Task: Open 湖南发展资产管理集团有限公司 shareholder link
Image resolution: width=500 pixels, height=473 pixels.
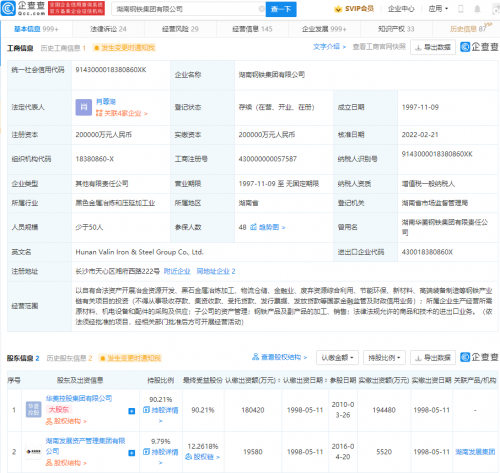Action: 85,446
